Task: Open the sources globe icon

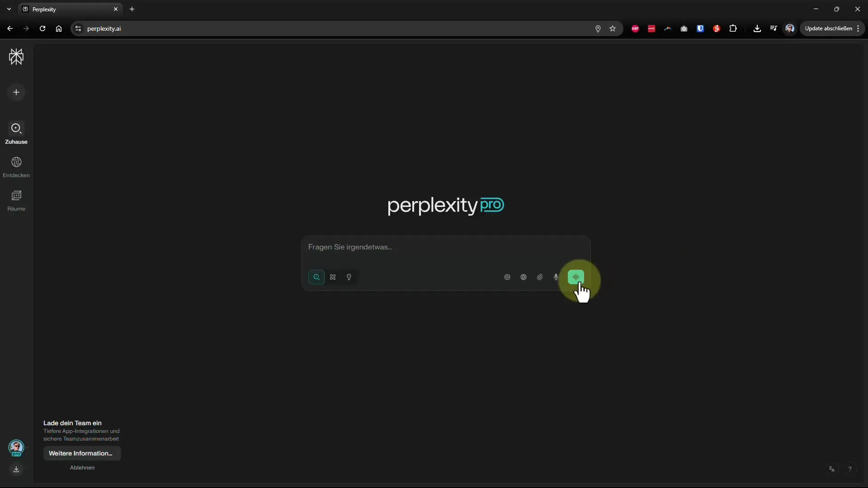Action: click(524, 277)
